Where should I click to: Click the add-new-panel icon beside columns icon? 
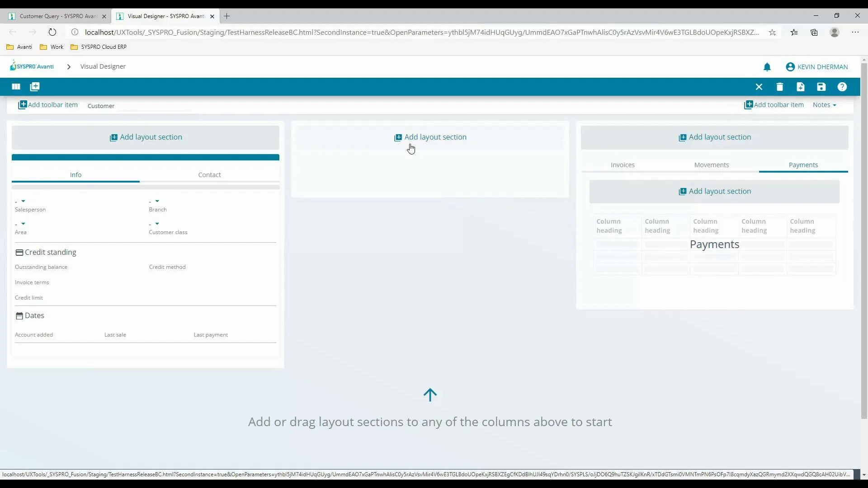pos(34,86)
